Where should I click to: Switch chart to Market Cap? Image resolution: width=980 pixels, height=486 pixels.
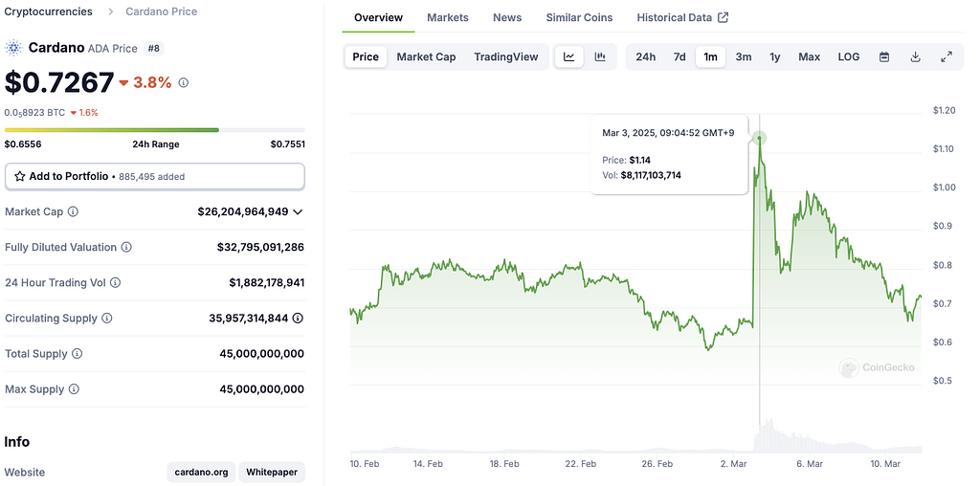[426, 56]
